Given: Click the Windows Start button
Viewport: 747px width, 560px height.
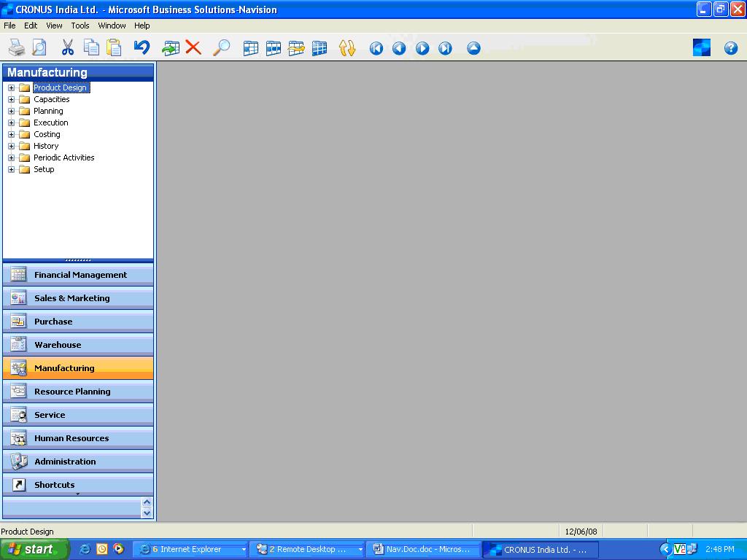Looking at the screenshot, I should click(34, 549).
